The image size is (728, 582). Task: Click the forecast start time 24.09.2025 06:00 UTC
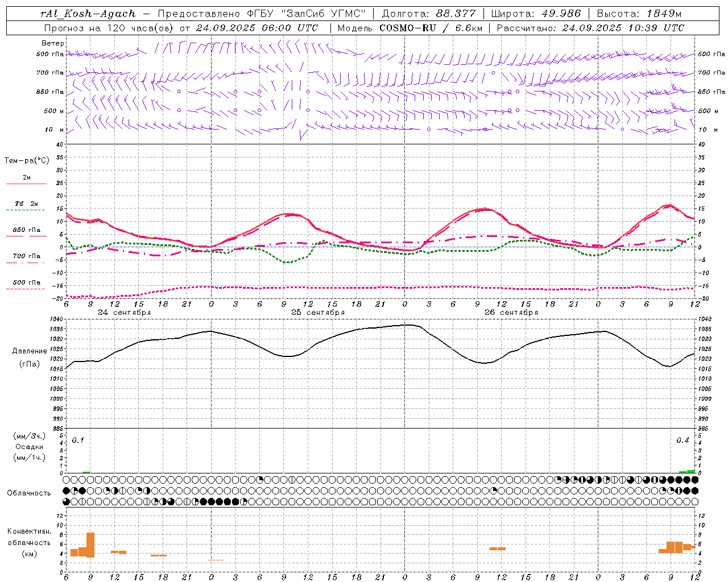point(257,28)
